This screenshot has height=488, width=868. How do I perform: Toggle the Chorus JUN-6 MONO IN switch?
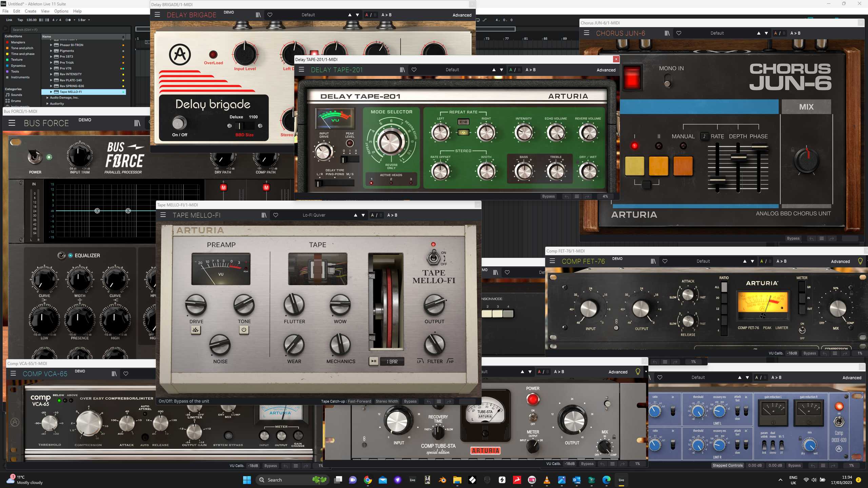pos(667,81)
